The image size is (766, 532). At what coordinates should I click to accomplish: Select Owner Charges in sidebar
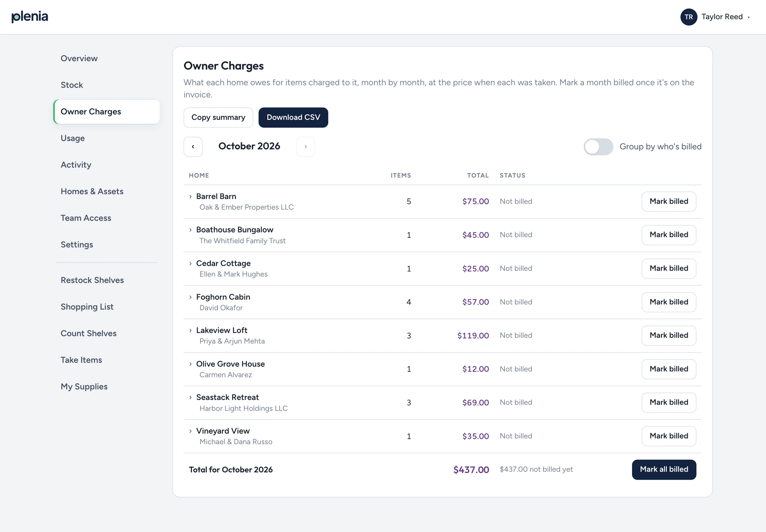[x=107, y=112]
